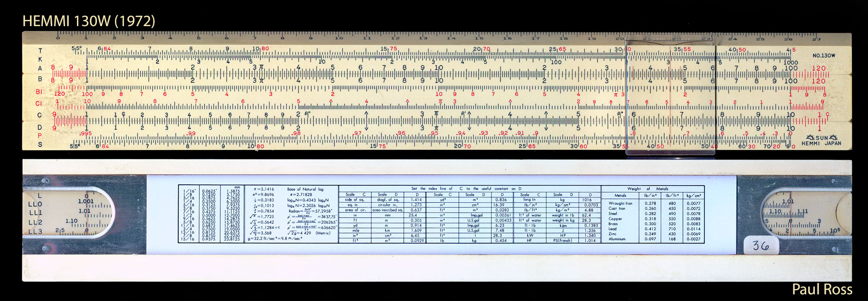Click the L scale label on the back
This screenshot has height=301, width=868.
[x=39, y=195]
